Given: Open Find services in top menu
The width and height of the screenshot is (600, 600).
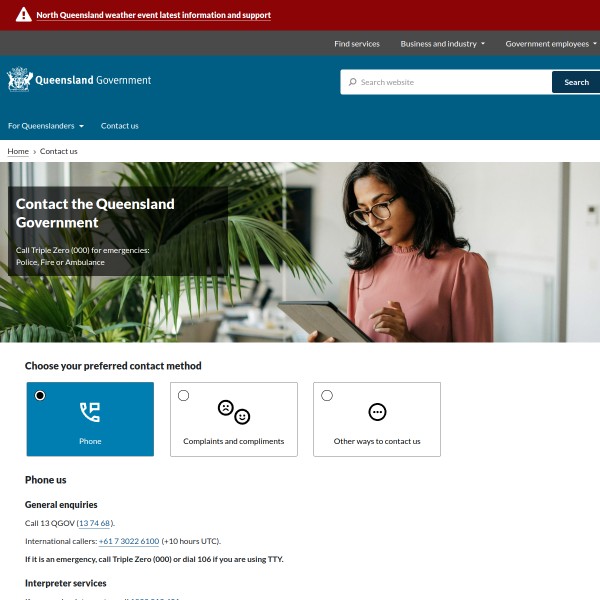Looking at the screenshot, I should [x=357, y=44].
